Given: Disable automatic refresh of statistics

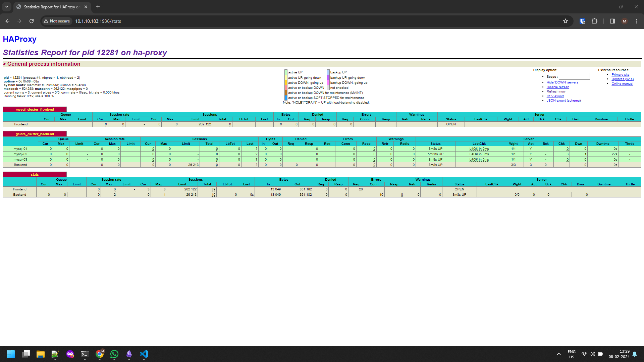Looking at the screenshot, I should (558, 87).
